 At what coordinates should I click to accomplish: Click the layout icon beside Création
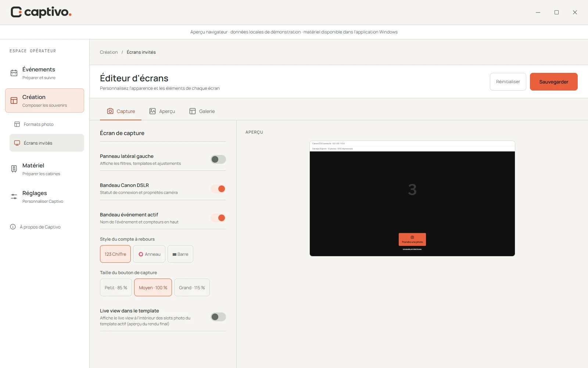(x=14, y=100)
